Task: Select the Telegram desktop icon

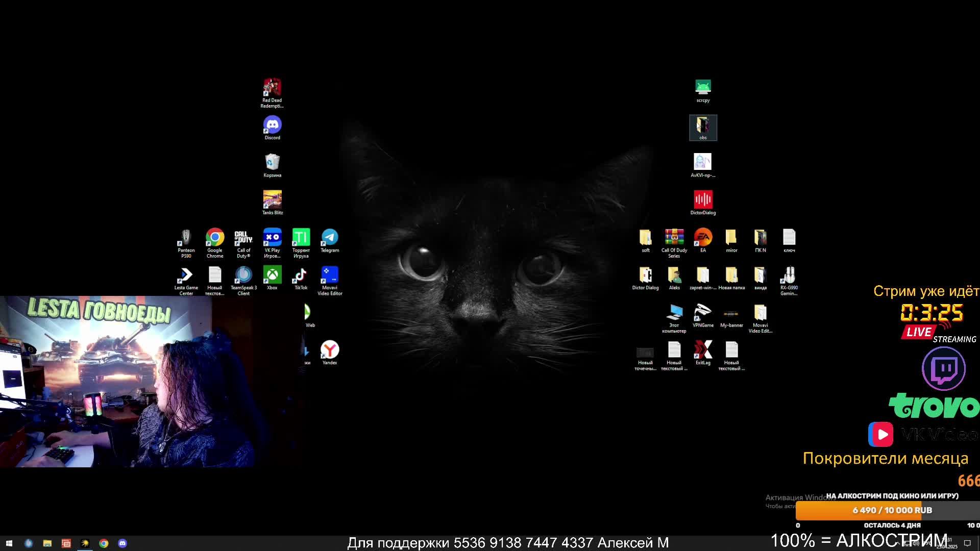Action: (x=330, y=238)
